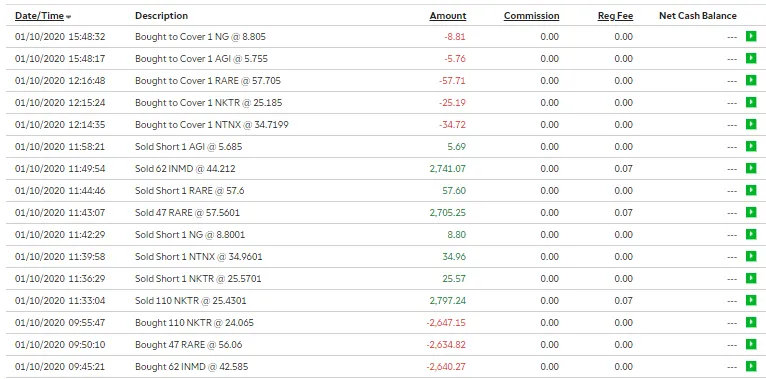Select description 'Sold 110 NKTR @ 25.4301'

[x=191, y=300]
